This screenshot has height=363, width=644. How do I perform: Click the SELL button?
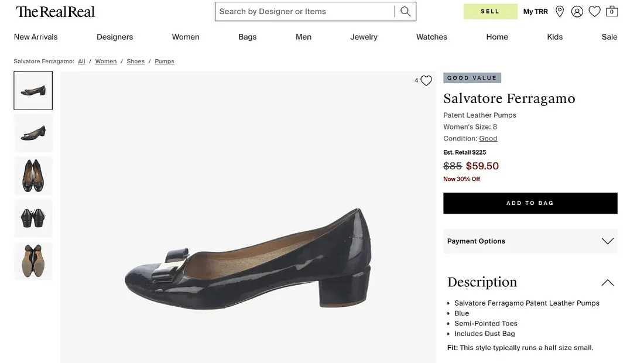pos(491,12)
